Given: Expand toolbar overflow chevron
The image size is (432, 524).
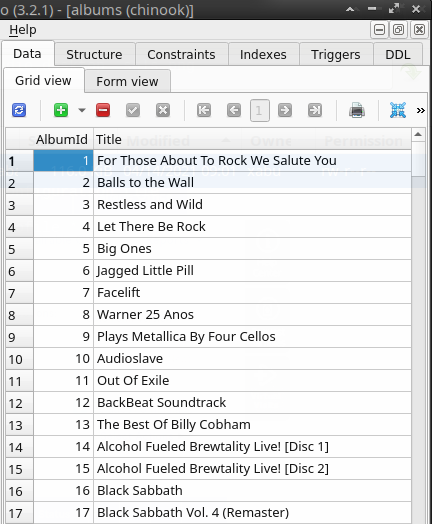Looking at the screenshot, I should [x=421, y=110].
